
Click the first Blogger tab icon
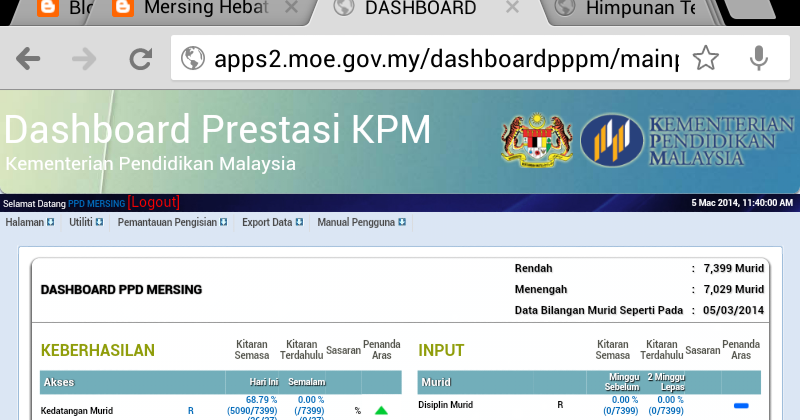pyautogui.click(x=48, y=8)
